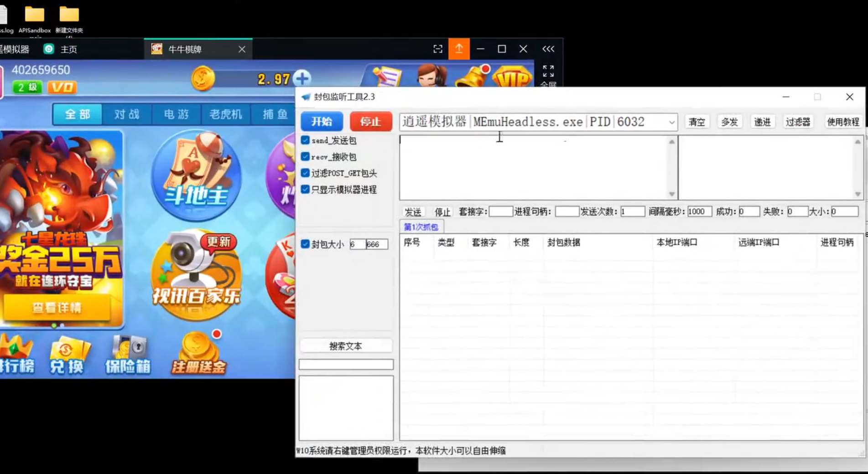Click the 进程句柄 input field
This screenshot has width=868, height=474.
point(567,211)
